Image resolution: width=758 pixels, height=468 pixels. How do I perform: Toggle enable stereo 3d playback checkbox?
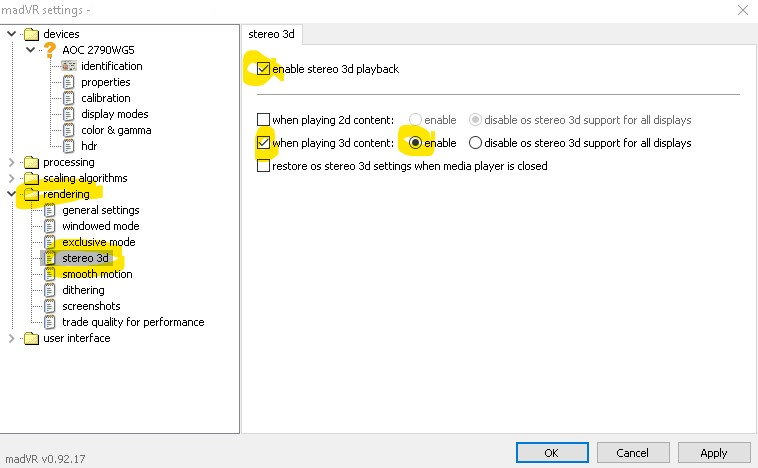[263, 69]
